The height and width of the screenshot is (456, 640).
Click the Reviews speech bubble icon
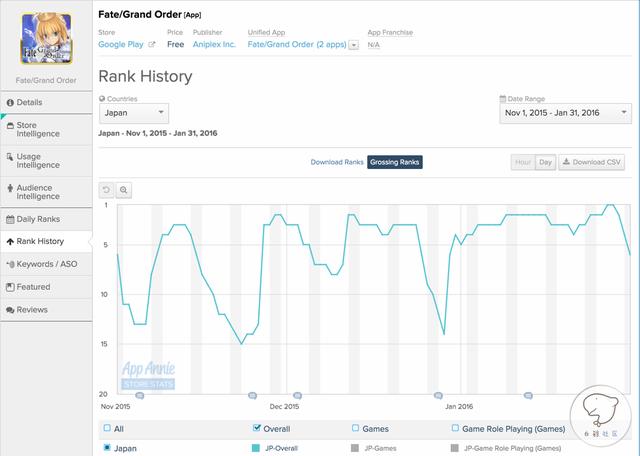click(x=10, y=310)
